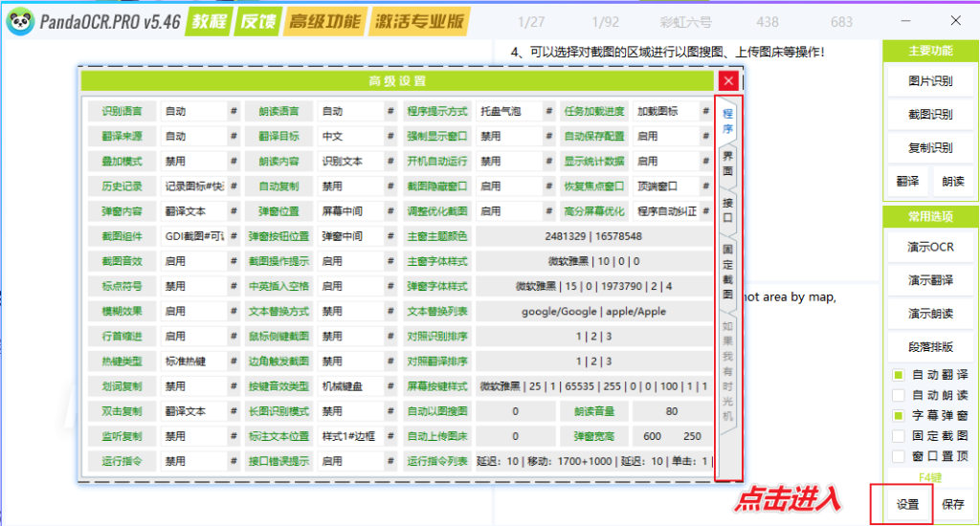
Task: Switch to the 程序 vertical tab
Action: [x=727, y=121]
